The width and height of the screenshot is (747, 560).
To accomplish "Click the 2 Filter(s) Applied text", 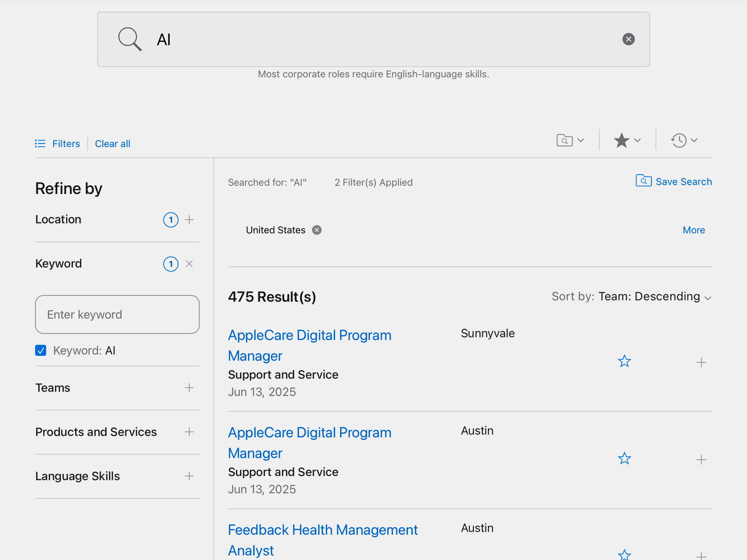I will 373,182.
